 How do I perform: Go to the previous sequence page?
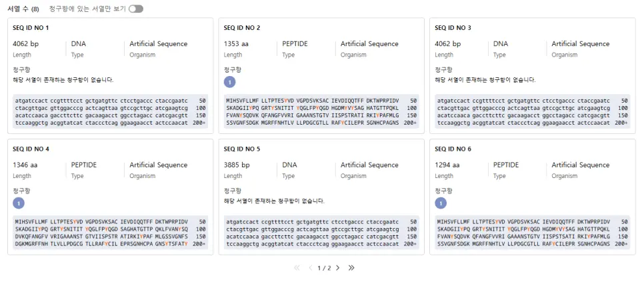point(310,268)
